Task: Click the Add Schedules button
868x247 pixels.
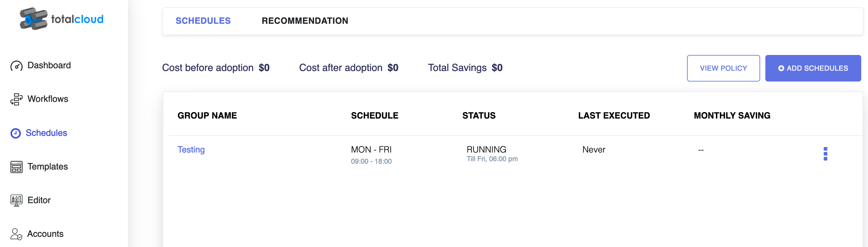Action: 813,68
